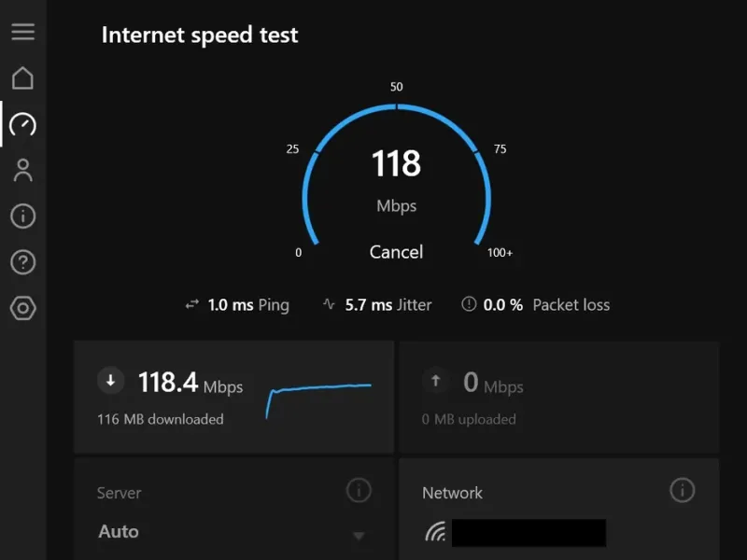
Task: Click the download arrow circle icon
Action: 111,380
